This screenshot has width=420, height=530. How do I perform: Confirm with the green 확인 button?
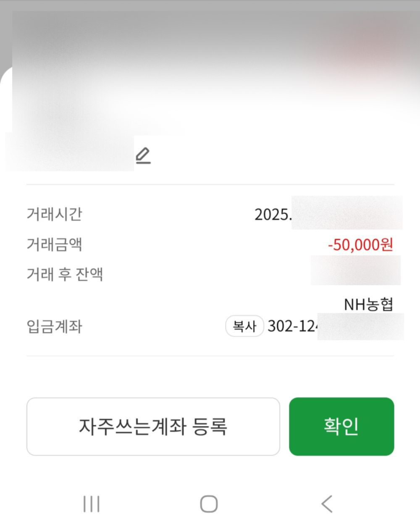pos(341,426)
